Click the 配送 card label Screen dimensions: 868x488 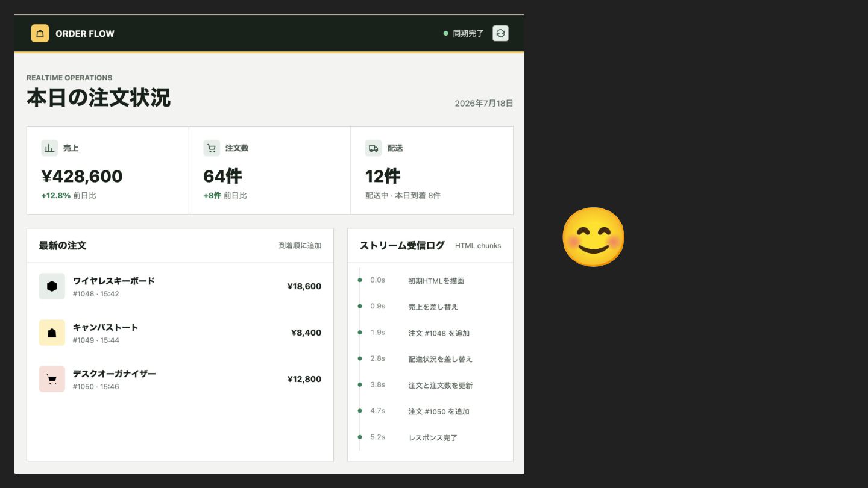(395, 148)
